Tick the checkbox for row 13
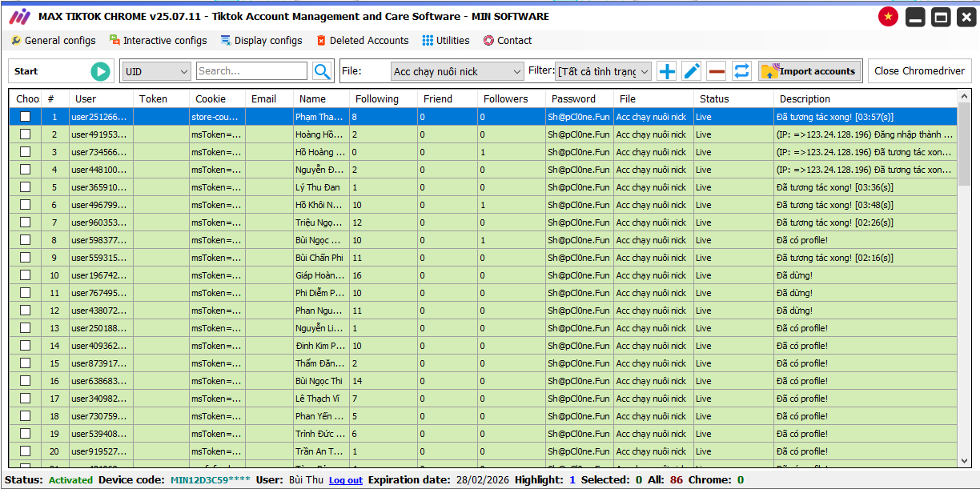 pos(26,328)
